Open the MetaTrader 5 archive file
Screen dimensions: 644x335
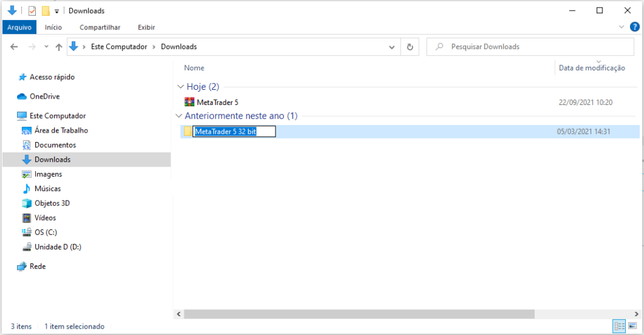(x=217, y=102)
